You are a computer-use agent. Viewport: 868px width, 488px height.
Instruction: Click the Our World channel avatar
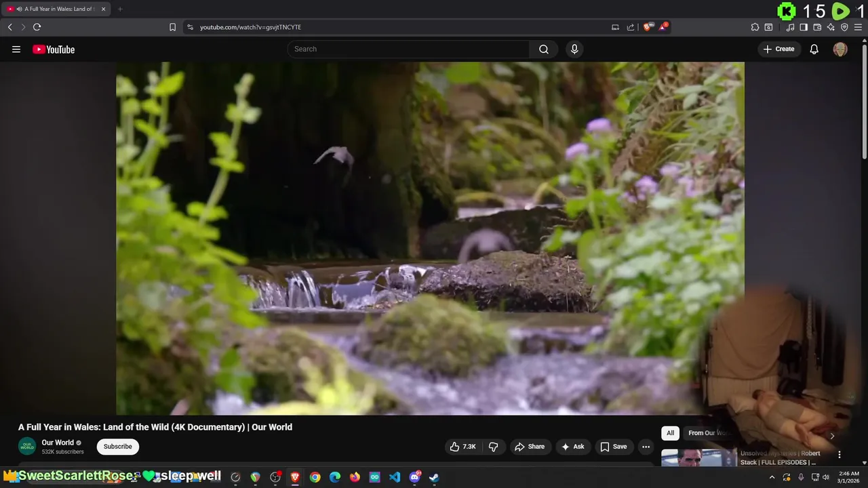pyautogui.click(x=27, y=447)
